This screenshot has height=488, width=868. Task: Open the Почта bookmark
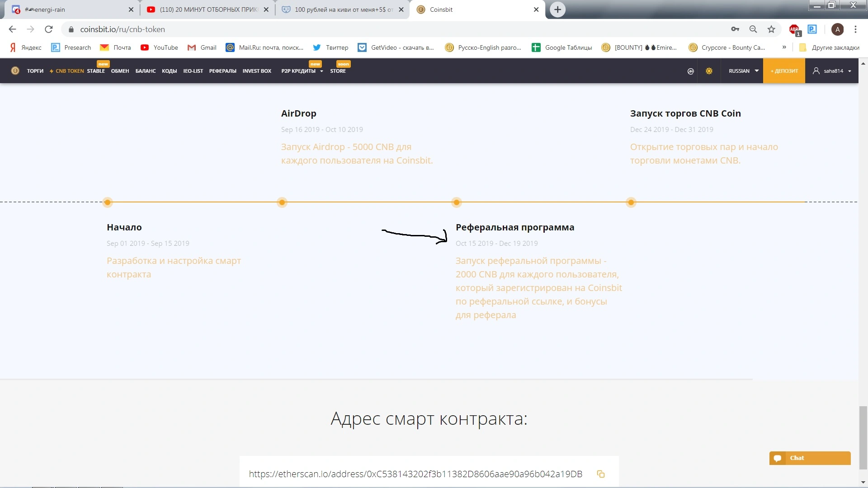coord(116,47)
